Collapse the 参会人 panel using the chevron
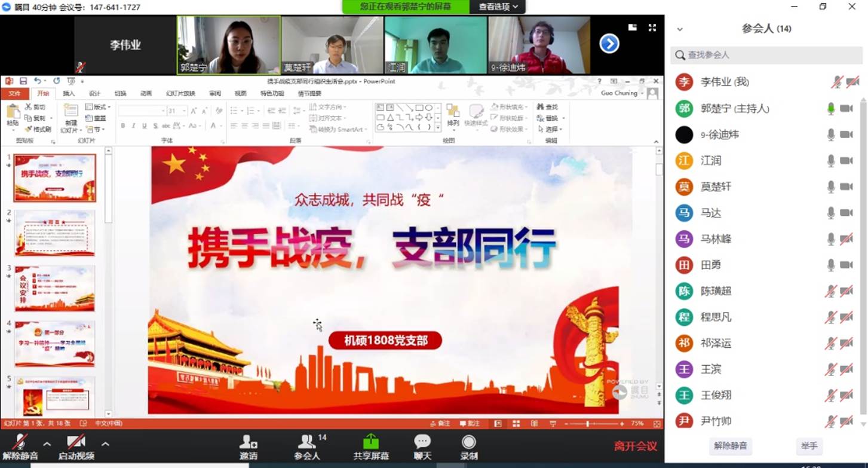 (x=680, y=29)
